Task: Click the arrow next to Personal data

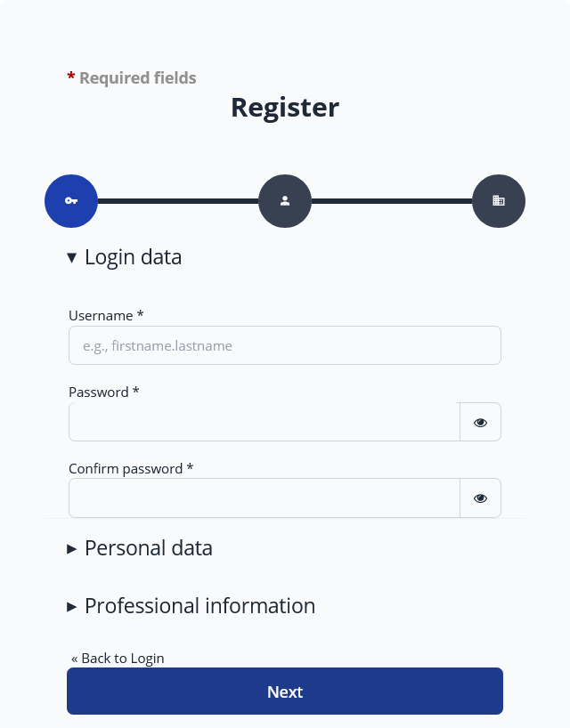Action: [x=72, y=548]
